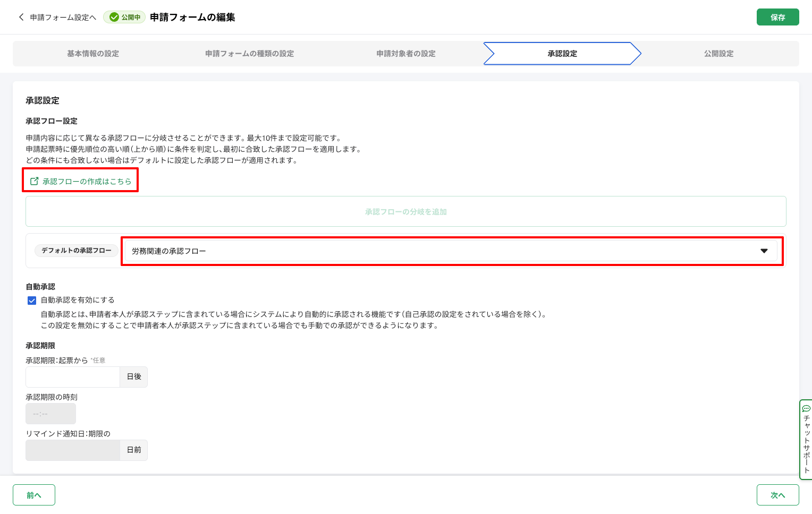Go to previous step with 前へ

(x=34, y=495)
